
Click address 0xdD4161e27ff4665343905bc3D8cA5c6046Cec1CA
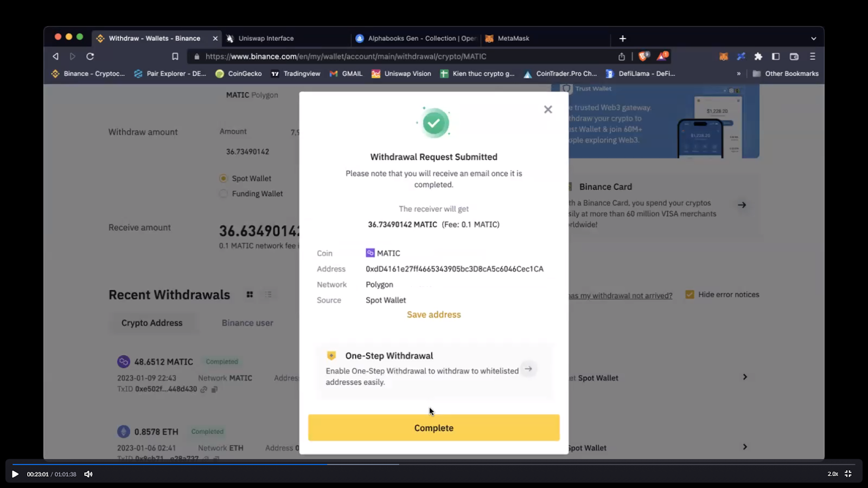(x=454, y=269)
